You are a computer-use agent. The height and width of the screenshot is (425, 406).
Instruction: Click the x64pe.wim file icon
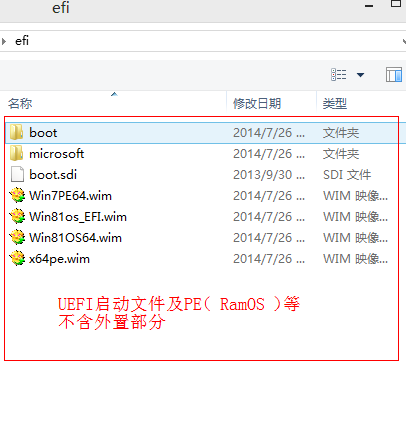(x=17, y=258)
